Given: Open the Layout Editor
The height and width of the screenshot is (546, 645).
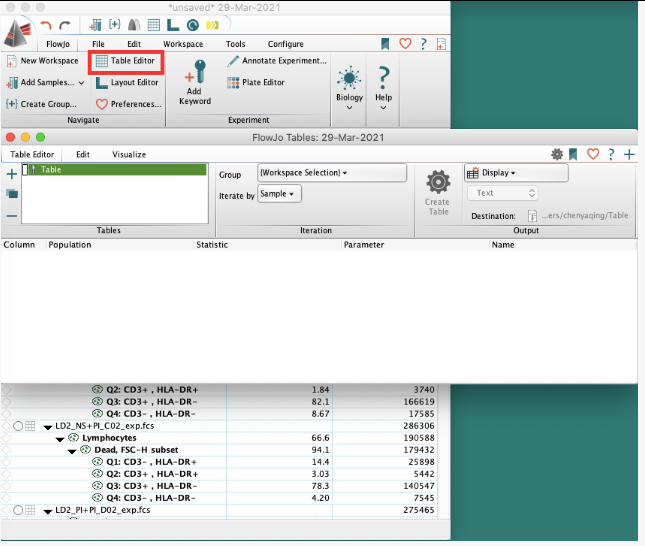Looking at the screenshot, I should [x=127, y=83].
